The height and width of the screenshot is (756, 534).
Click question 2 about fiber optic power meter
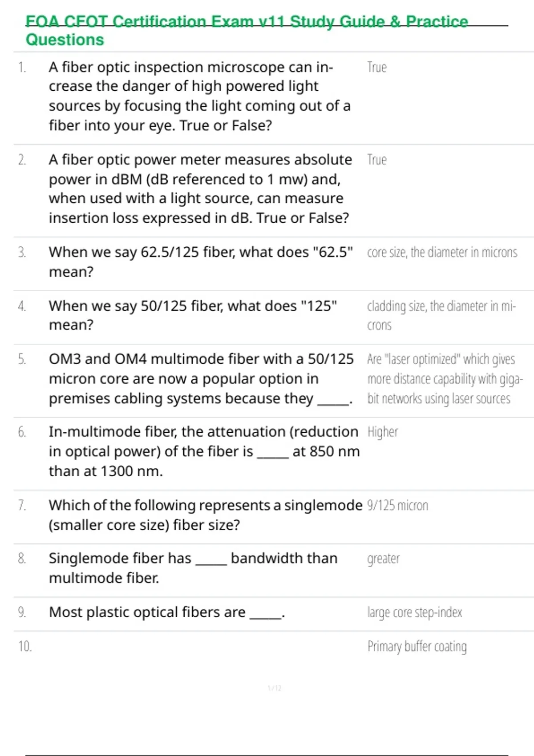pos(200,189)
